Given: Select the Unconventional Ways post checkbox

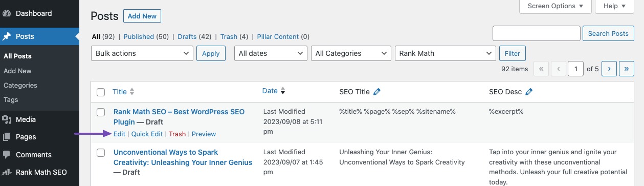Looking at the screenshot, I should click(x=101, y=153).
